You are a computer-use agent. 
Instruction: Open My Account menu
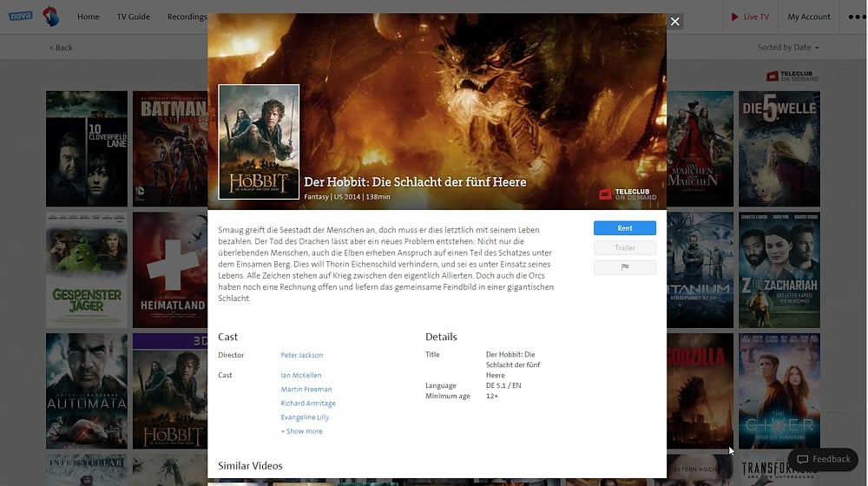point(808,16)
